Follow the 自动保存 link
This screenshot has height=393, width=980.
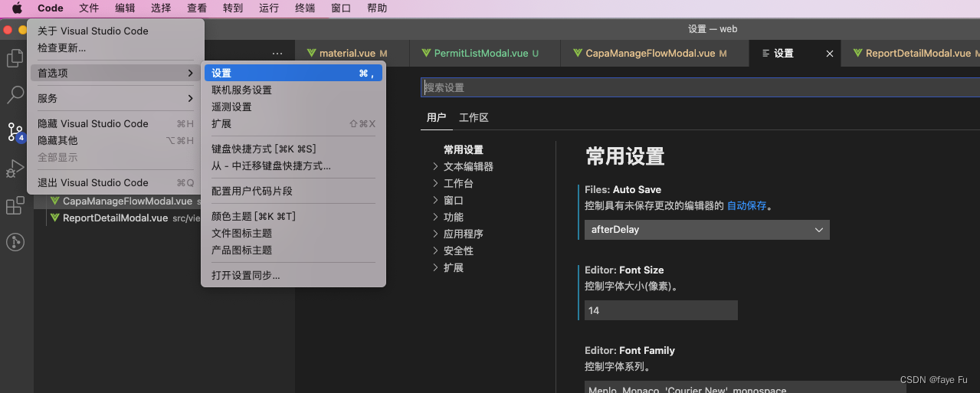click(746, 206)
